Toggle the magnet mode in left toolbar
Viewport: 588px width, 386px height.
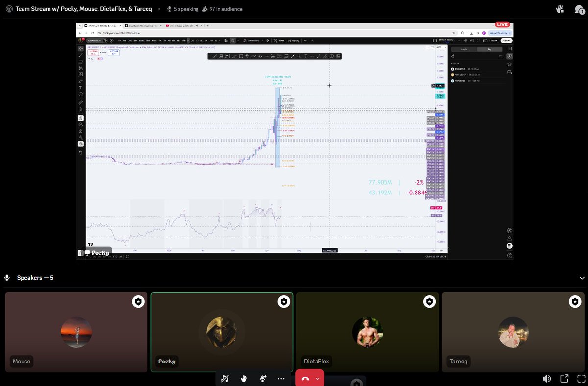click(x=80, y=118)
